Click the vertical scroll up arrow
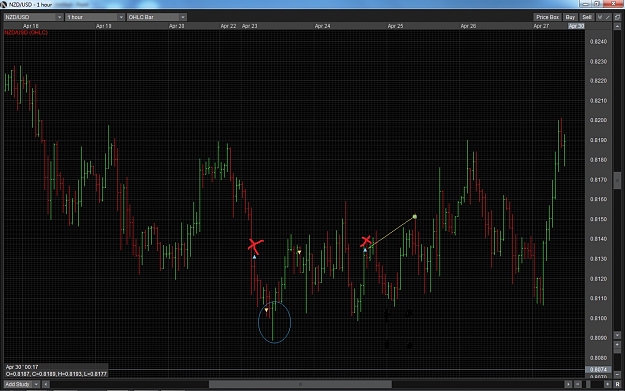Image resolution: width=625 pixels, height=391 pixels. click(617, 26)
